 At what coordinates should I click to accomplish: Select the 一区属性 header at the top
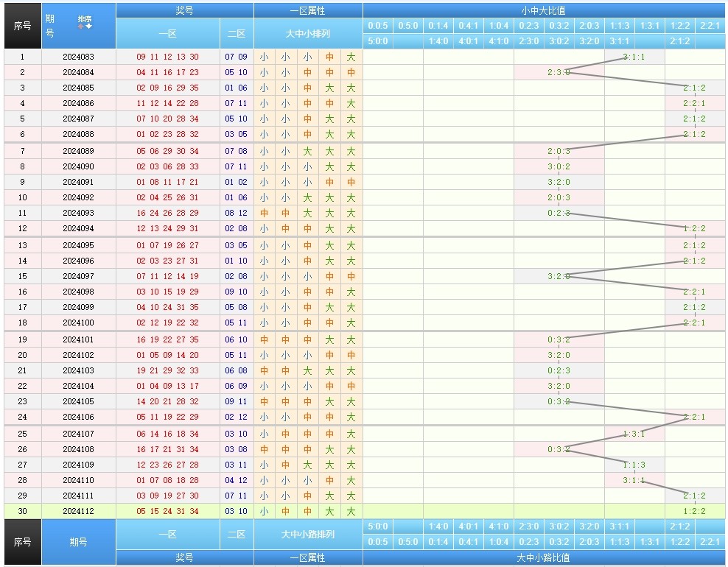pos(308,10)
